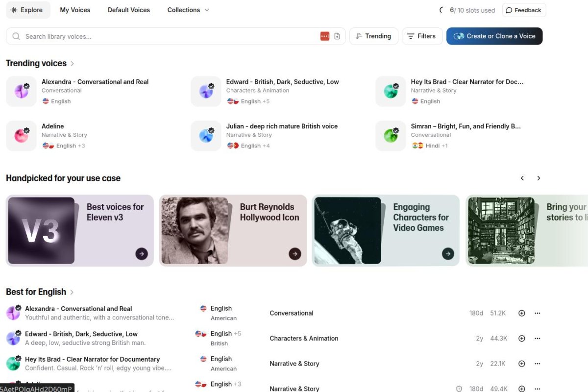Open the Default Voices tab
588x392 pixels.
tap(128, 10)
